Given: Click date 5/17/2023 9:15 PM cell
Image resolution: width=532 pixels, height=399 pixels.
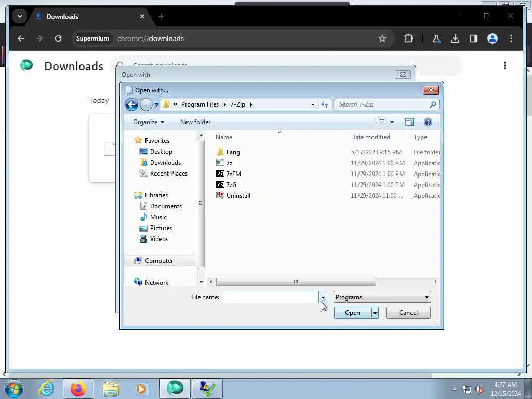Looking at the screenshot, I should pos(376,152).
